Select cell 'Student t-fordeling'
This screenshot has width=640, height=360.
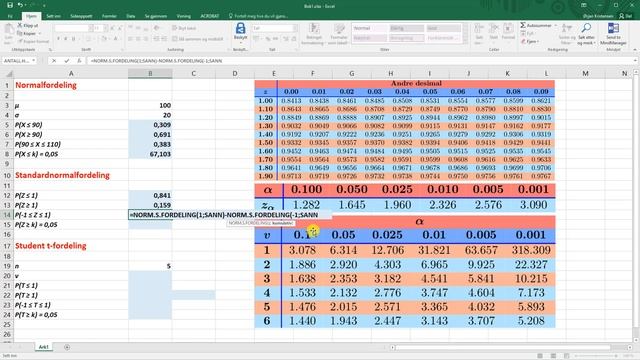click(71, 246)
